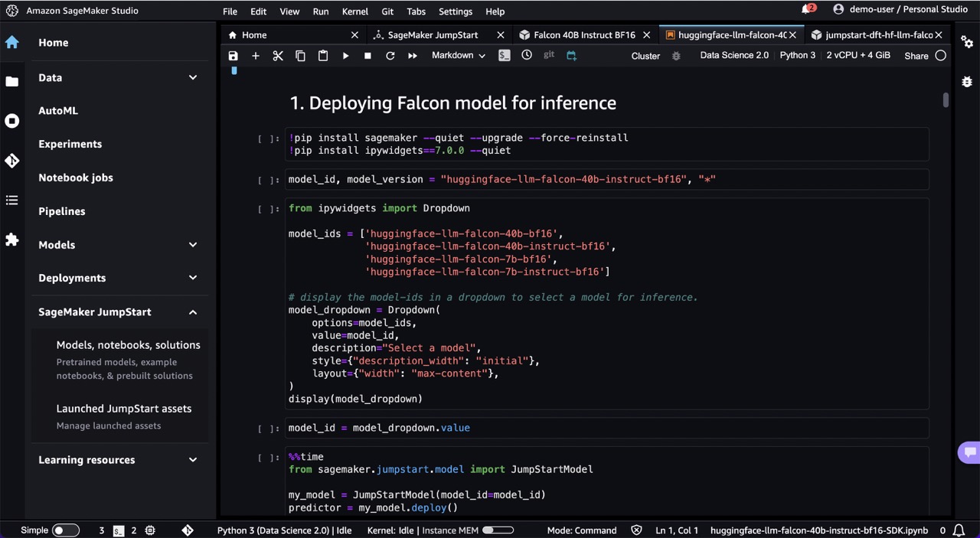Open the Kernel menu

point(355,11)
